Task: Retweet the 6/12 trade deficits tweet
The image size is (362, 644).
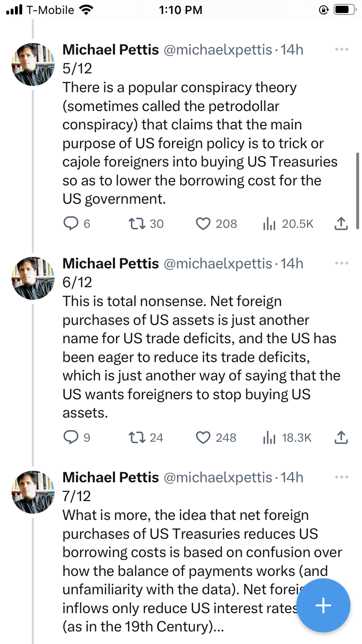Action: tap(134, 437)
